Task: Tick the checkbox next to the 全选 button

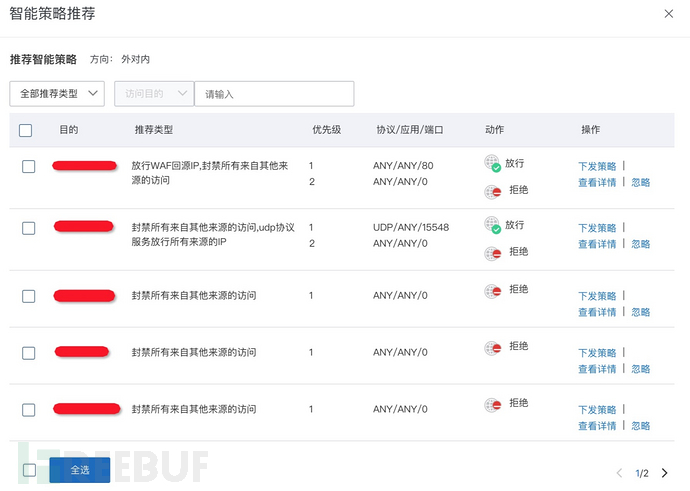Action: (29, 470)
